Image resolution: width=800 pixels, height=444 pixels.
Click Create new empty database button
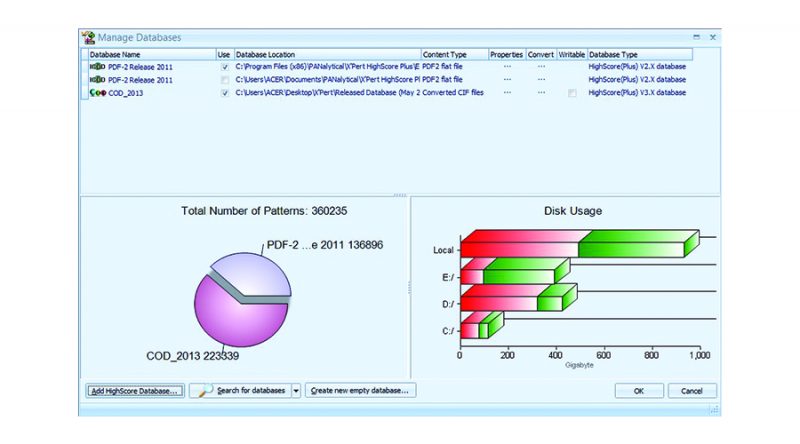pyautogui.click(x=361, y=391)
